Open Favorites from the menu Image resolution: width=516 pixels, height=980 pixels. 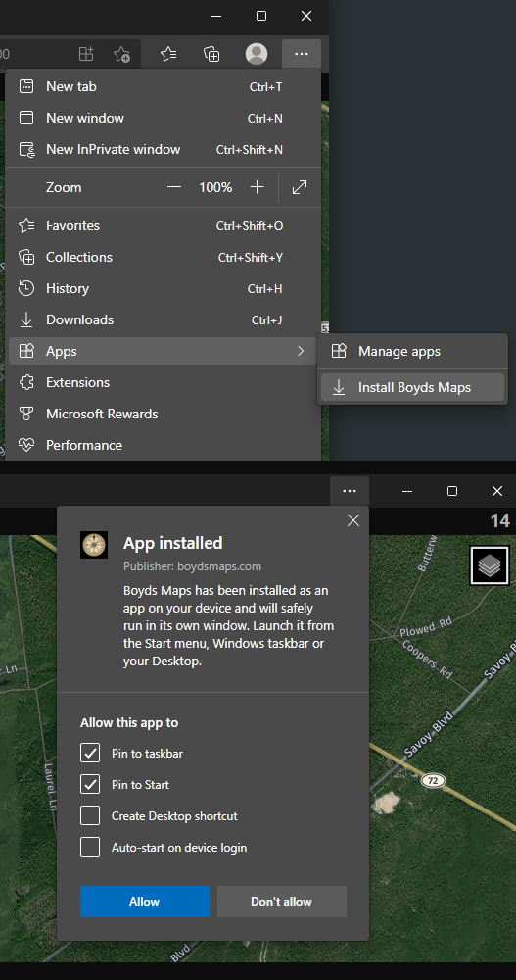click(164, 225)
